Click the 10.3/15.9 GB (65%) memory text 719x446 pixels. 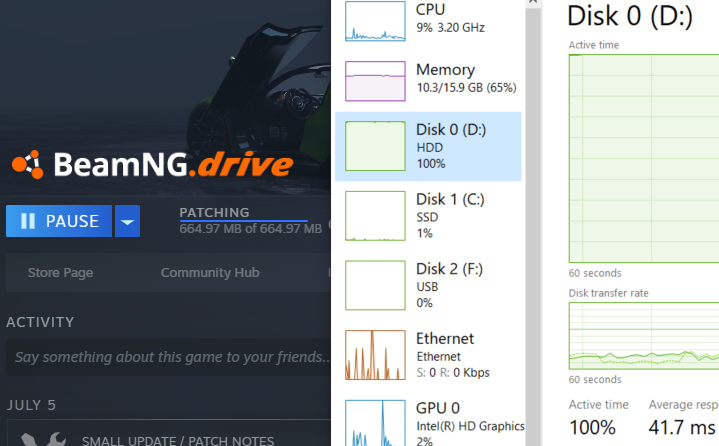coord(466,88)
